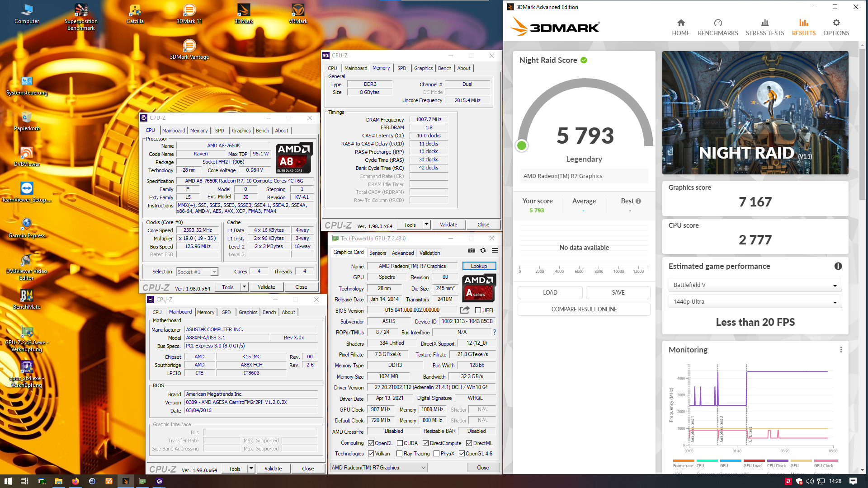Click the Close button in GPU-Z
This screenshot has height=488, width=868.
[x=483, y=468]
